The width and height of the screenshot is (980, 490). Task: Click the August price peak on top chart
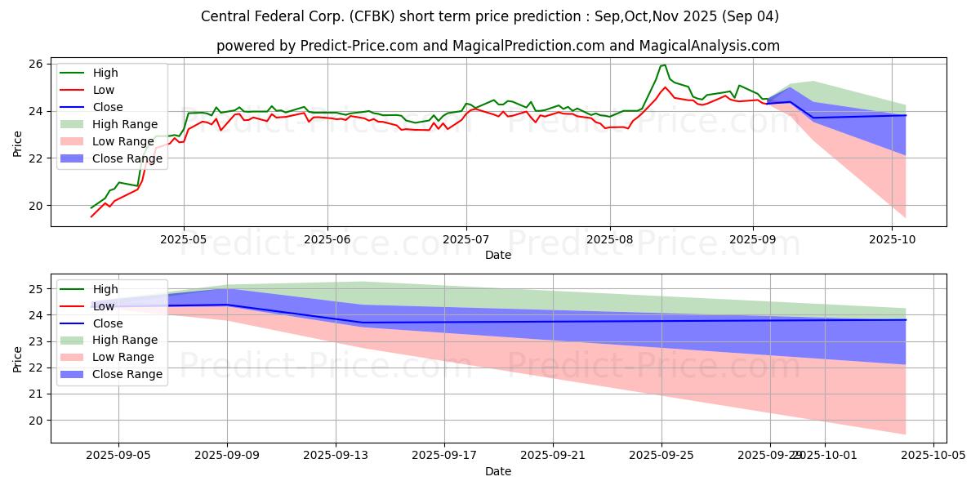665,65
